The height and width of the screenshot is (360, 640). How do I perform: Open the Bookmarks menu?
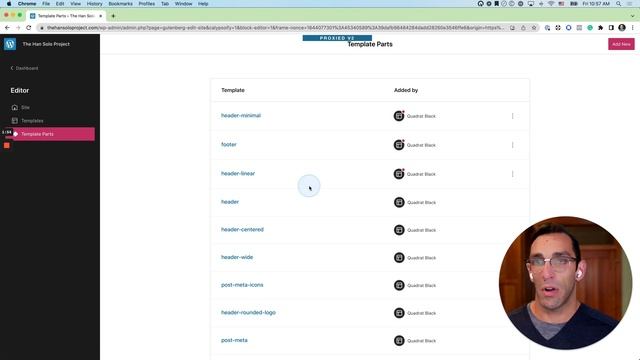[120, 4]
